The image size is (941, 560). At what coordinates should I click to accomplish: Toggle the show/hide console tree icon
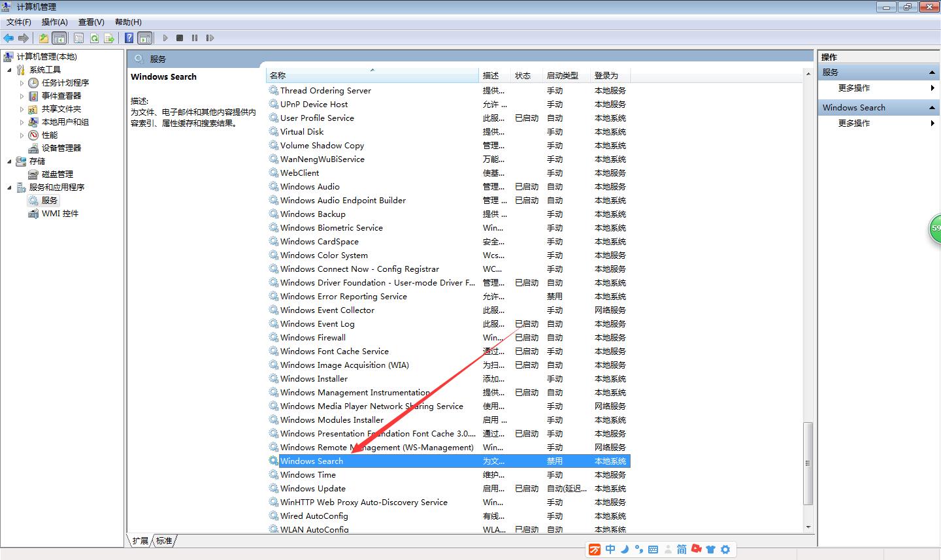[x=59, y=38]
